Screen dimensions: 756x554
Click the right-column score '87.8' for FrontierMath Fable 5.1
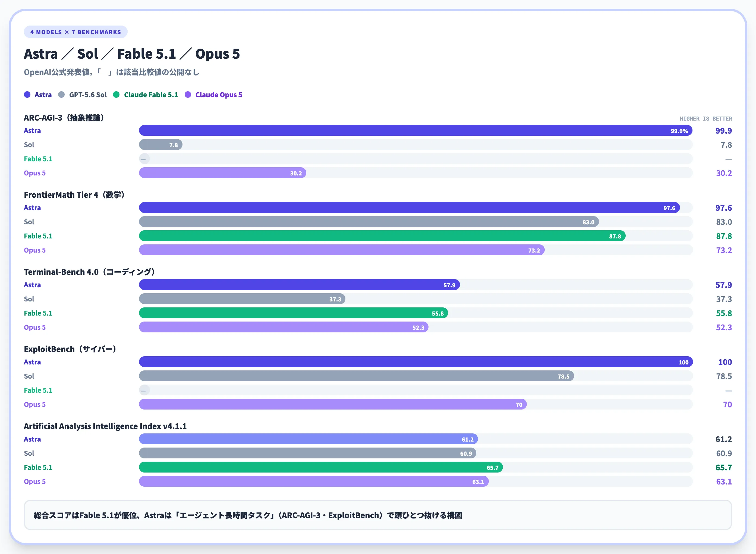(x=724, y=236)
